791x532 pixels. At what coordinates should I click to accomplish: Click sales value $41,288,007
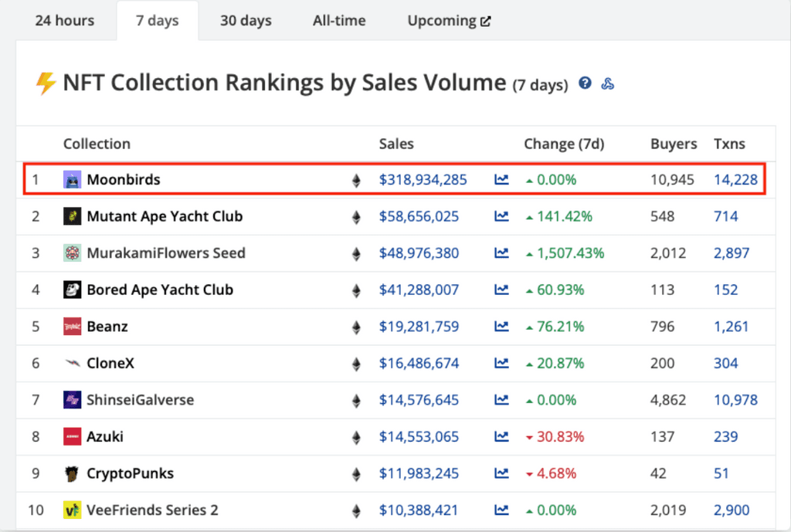point(419,290)
